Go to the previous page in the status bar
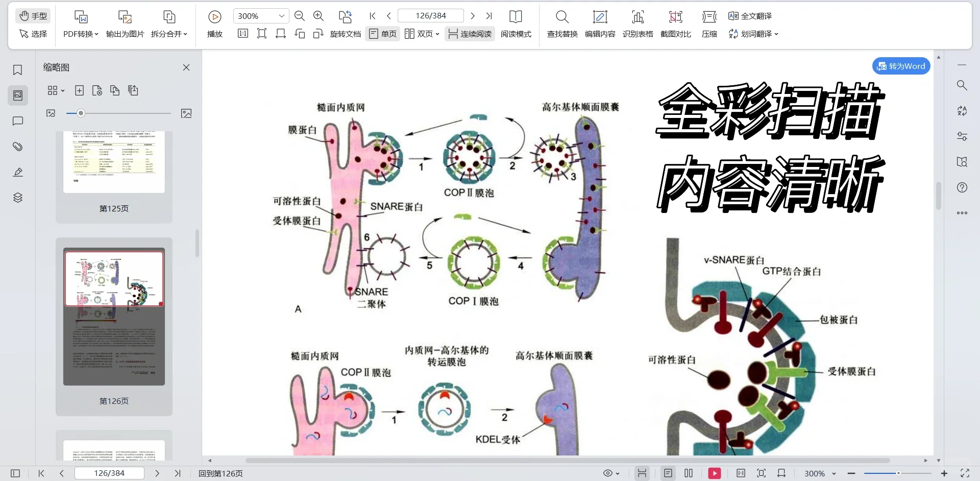980x481 pixels. coord(62,473)
